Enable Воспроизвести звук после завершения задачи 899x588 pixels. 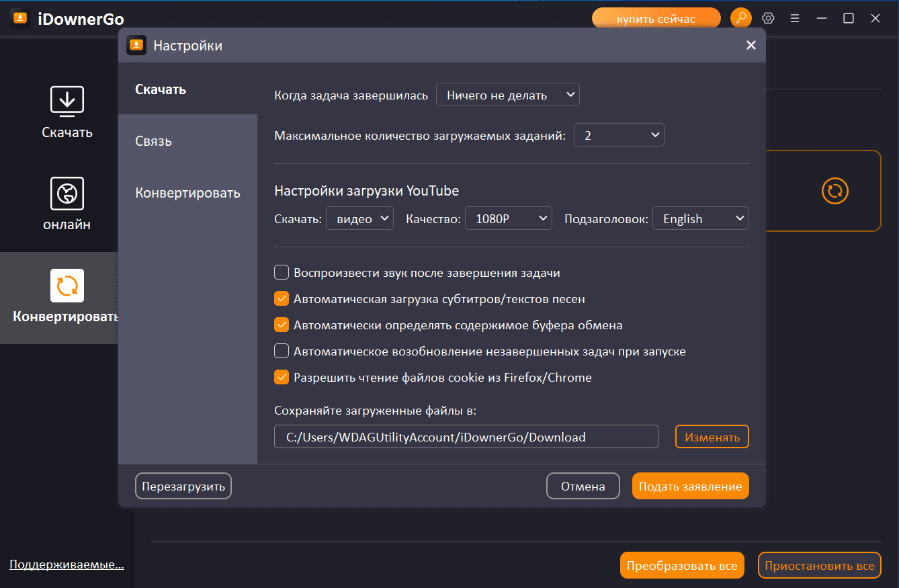point(282,273)
